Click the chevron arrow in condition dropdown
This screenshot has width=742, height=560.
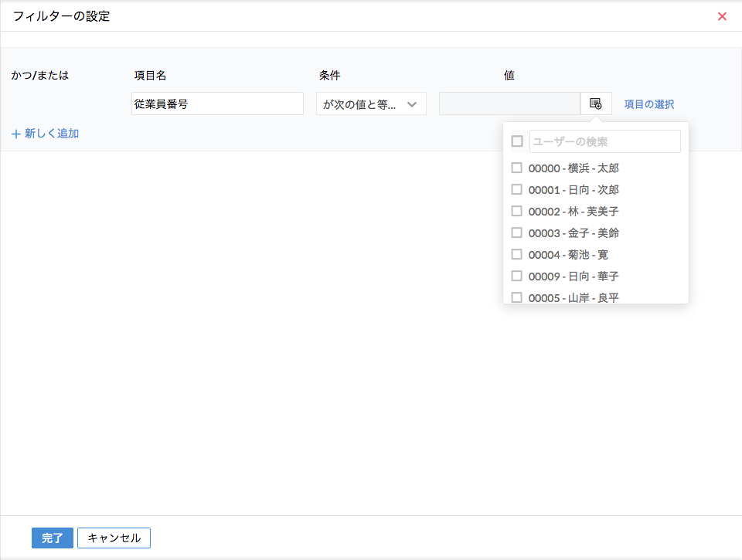tap(412, 104)
